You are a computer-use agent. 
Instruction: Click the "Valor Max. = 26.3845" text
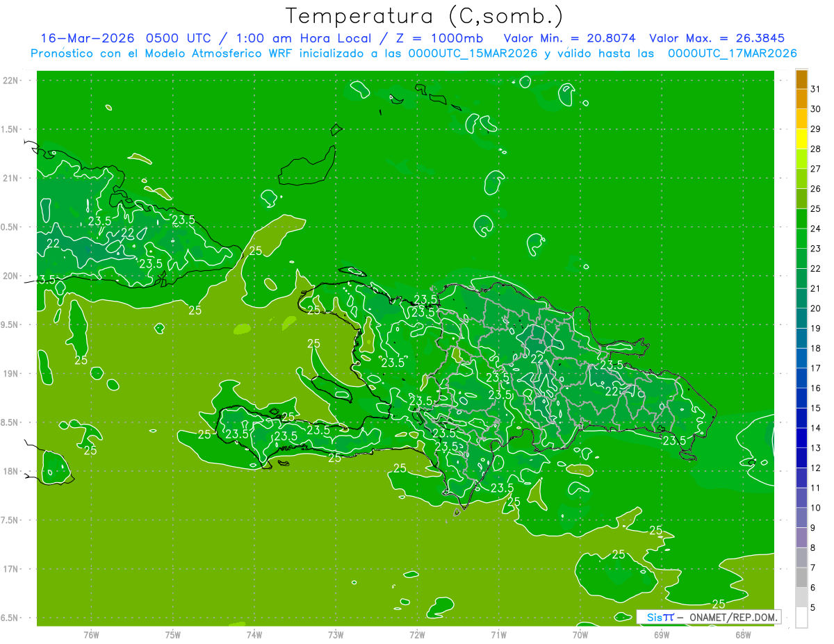(716, 38)
